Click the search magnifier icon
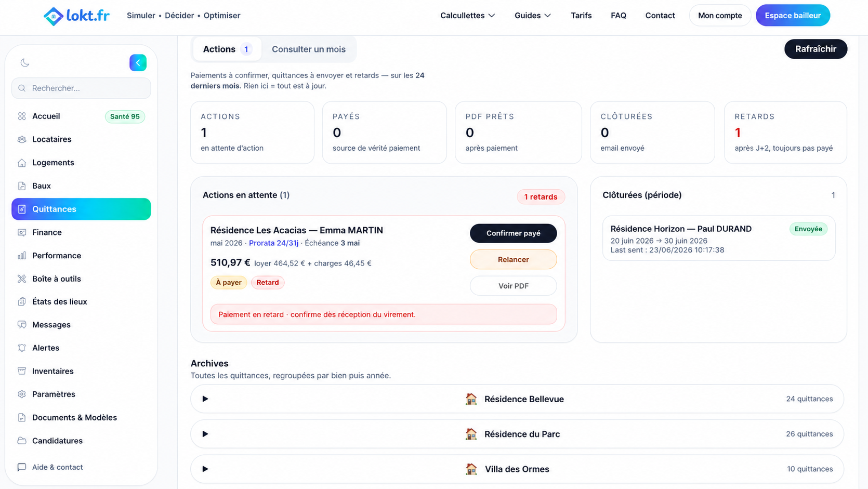 coord(22,88)
